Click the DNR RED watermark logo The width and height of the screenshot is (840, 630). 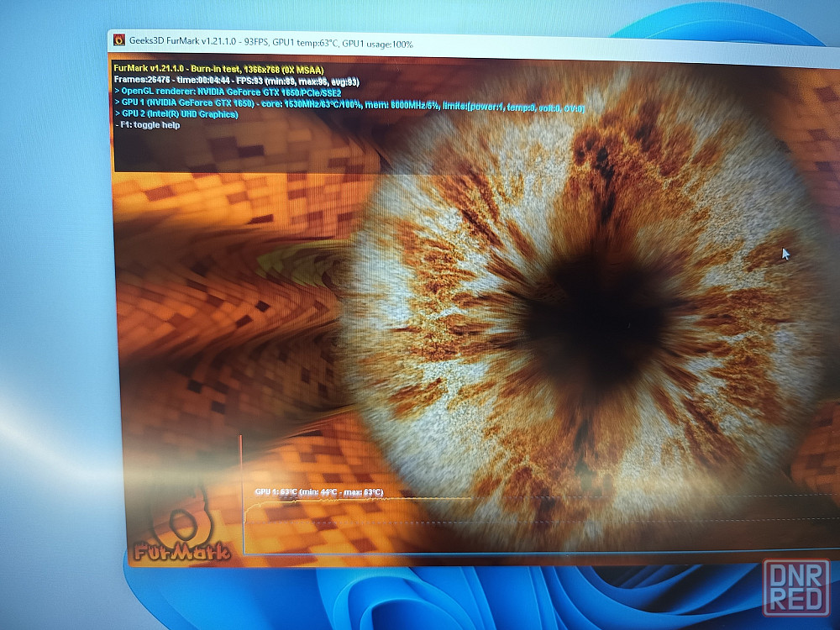click(x=796, y=587)
